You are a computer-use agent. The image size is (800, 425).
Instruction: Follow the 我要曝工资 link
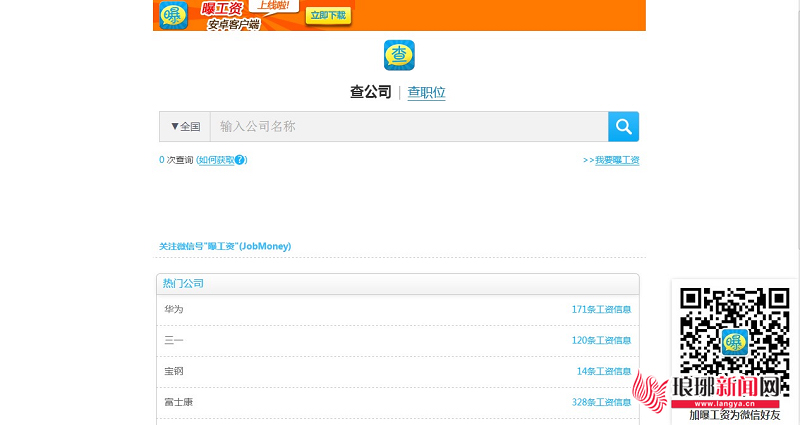pos(616,160)
